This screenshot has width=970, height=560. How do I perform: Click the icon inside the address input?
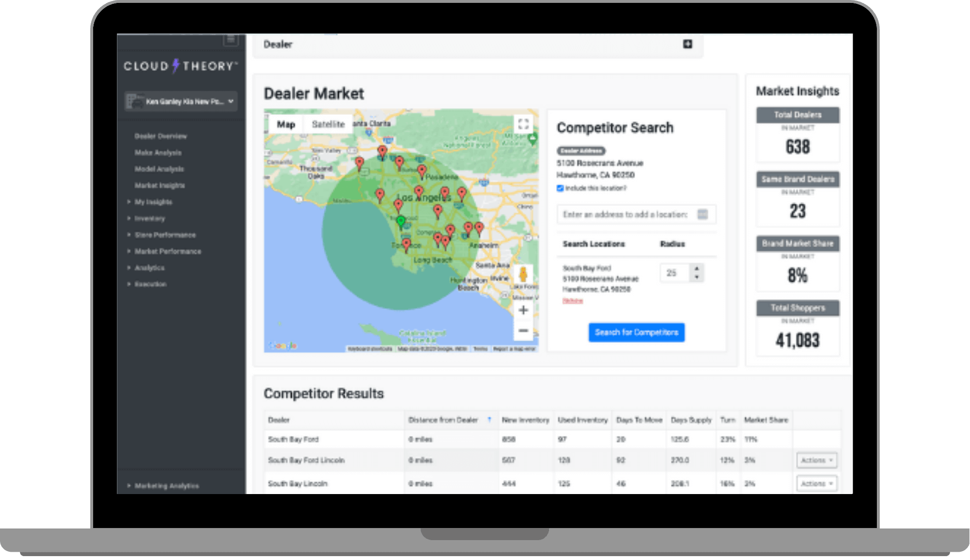pyautogui.click(x=702, y=214)
